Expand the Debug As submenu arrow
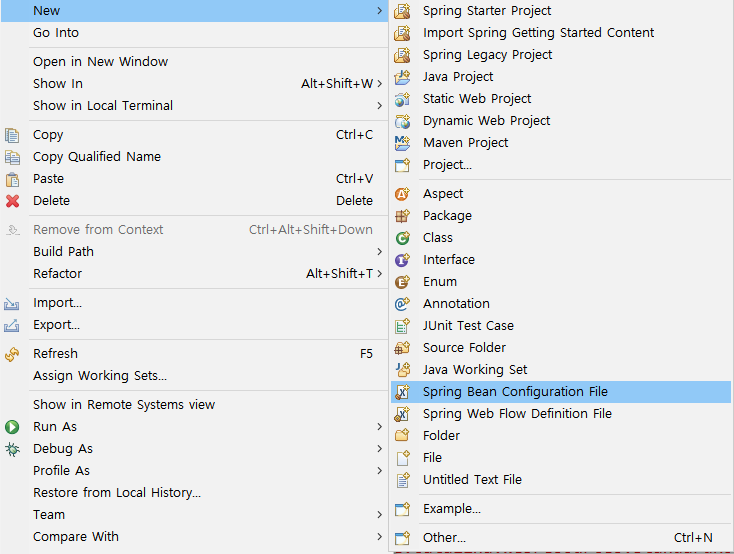Image resolution: width=734 pixels, height=554 pixels. click(380, 449)
